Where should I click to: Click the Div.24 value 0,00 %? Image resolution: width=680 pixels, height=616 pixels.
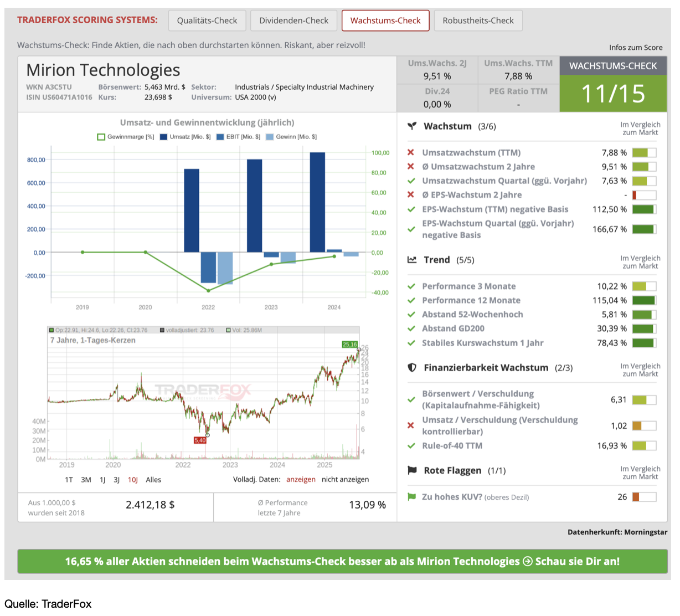437,104
